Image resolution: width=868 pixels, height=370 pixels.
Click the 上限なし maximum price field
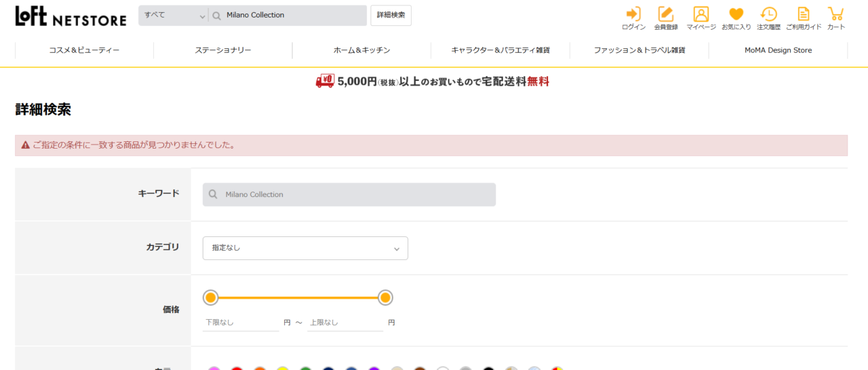click(345, 322)
